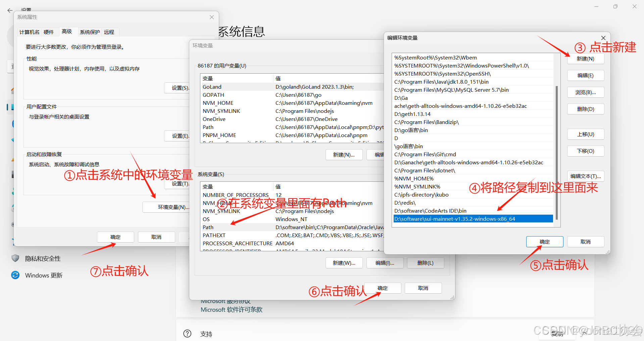Move entry up with 上移(U)

point(585,134)
